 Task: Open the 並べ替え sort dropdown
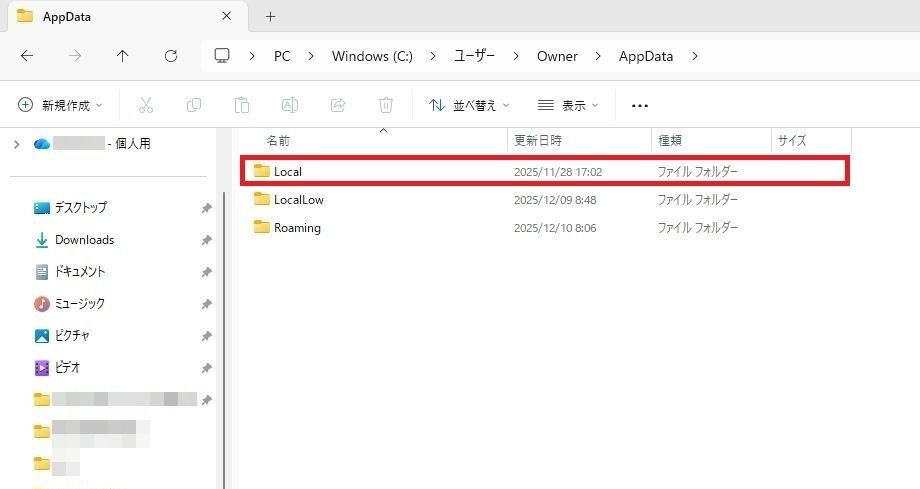pos(468,105)
